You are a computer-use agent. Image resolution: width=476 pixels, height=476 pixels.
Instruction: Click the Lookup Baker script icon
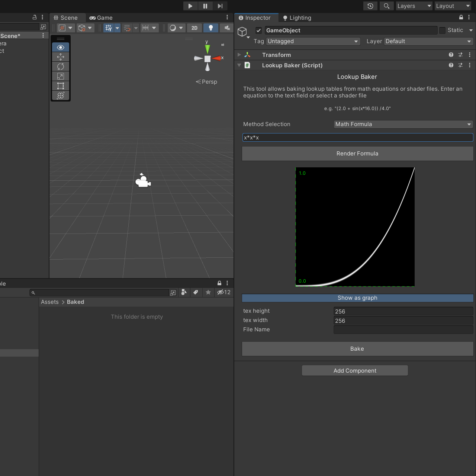(247, 65)
